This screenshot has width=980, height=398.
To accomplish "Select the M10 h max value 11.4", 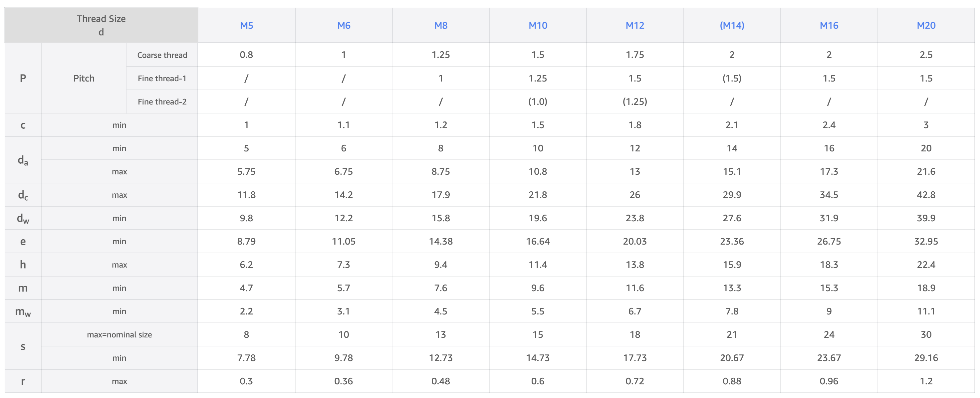I will [538, 265].
